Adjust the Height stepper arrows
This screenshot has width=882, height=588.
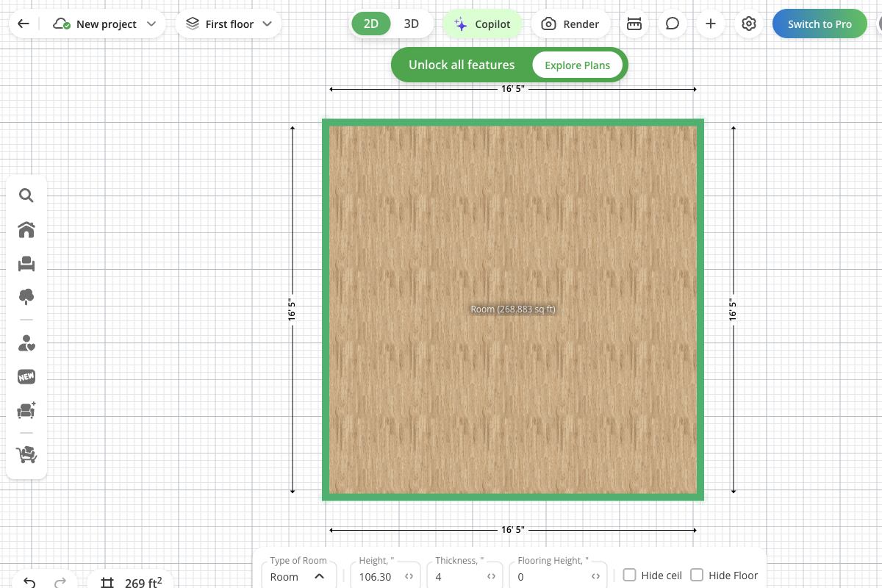point(409,577)
